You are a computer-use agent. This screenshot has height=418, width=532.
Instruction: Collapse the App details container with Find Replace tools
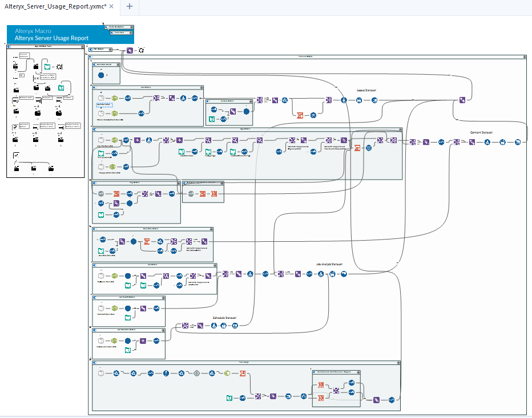click(x=400, y=129)
